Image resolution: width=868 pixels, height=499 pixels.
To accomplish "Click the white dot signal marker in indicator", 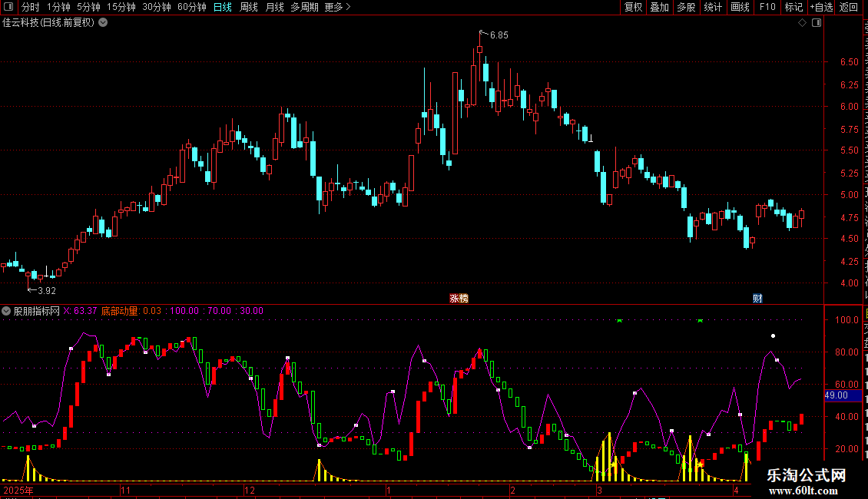I will point(774,335).
